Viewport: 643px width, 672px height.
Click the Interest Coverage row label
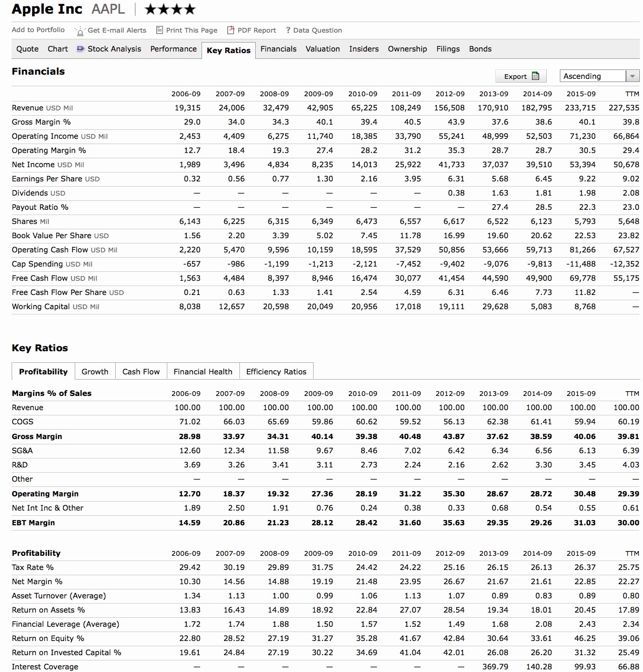coord(45,667)
